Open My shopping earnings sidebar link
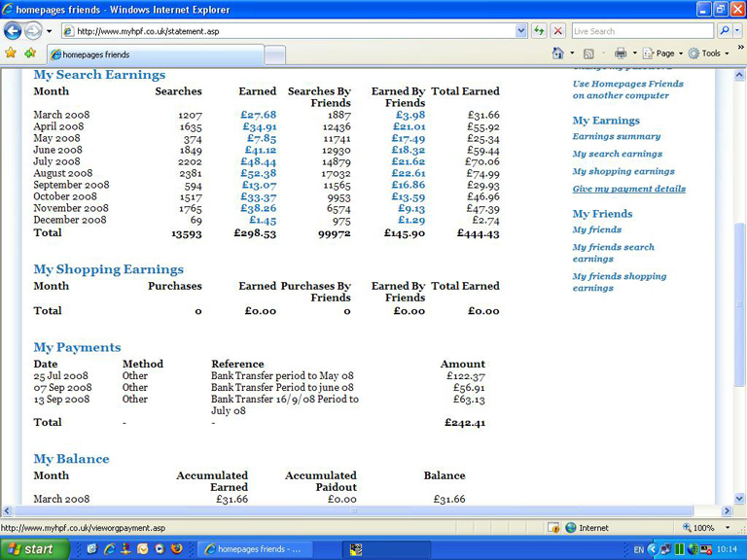 [623, 171]
